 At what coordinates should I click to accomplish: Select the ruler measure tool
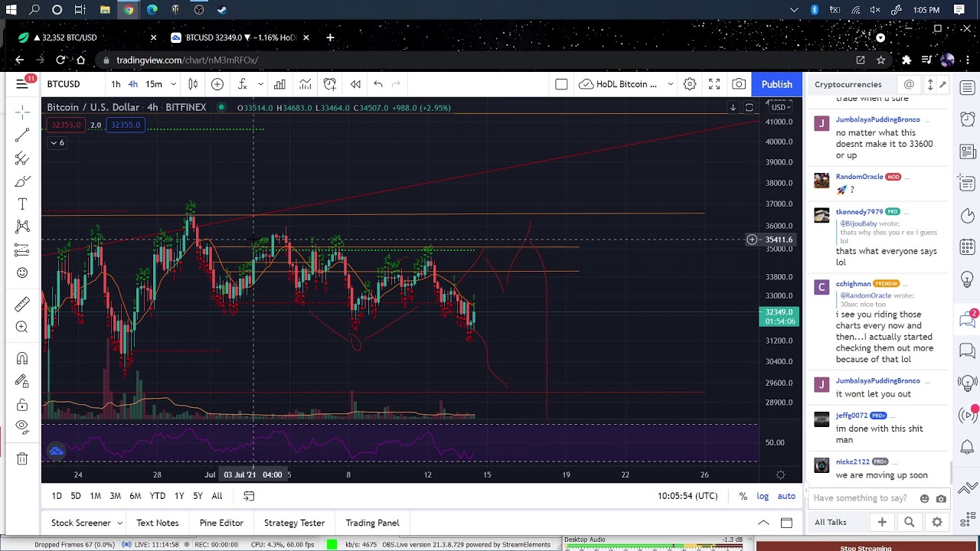22,305
